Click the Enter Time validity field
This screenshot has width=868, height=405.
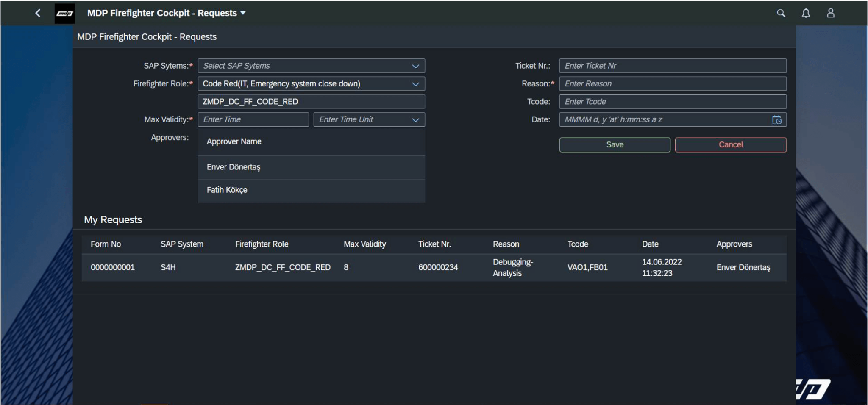click(253, 120)
